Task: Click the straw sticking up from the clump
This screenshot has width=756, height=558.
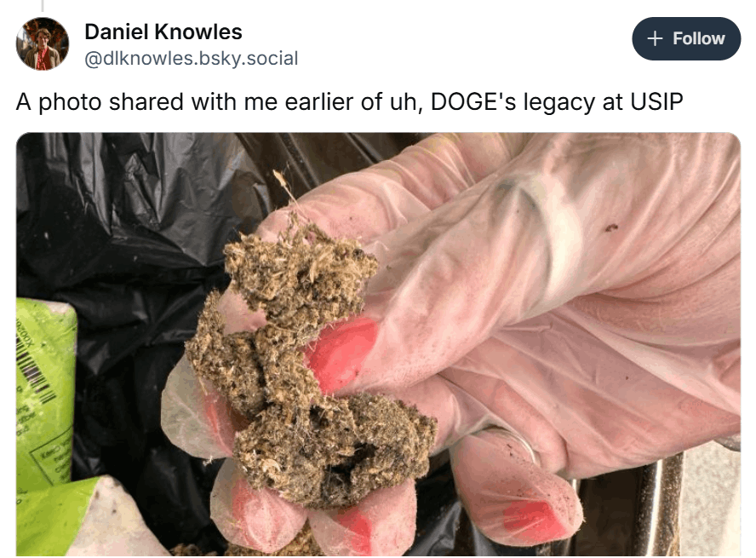Action: click(x=287, y=189)
